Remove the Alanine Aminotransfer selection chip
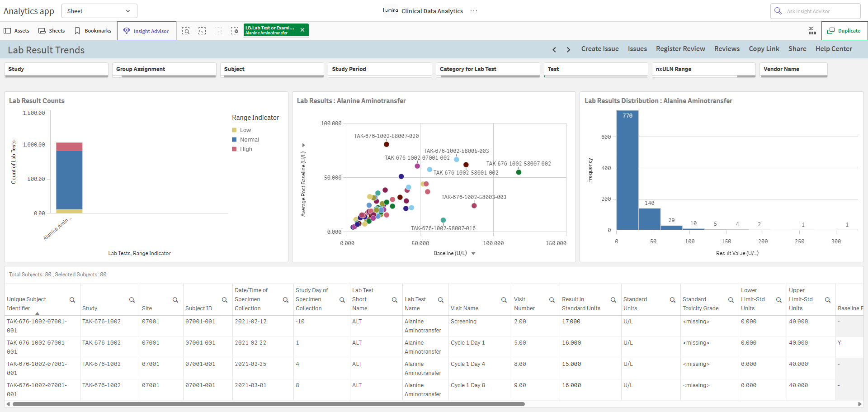 pyautogui.click(x=302, y=30)
